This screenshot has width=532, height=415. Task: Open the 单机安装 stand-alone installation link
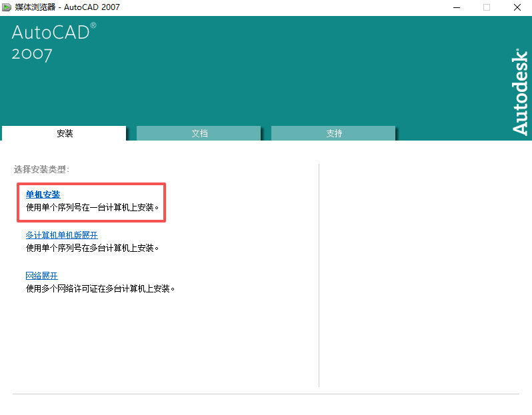coord(43,195)
